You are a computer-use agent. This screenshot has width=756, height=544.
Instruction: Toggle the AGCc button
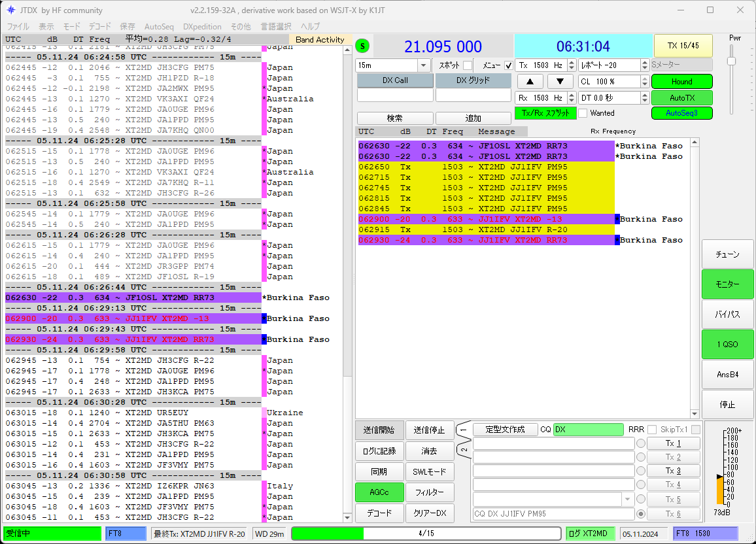(379, 492)
